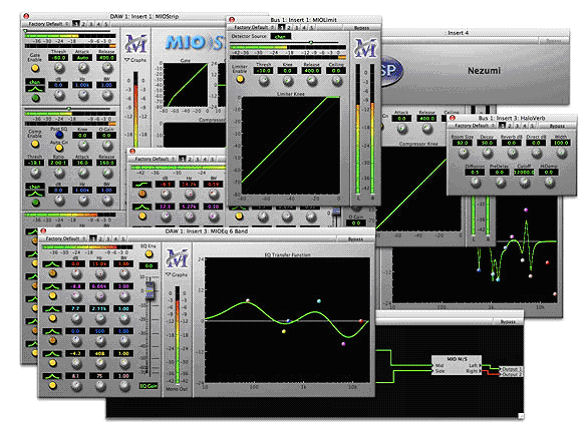Click the Bypass button in the Insert 4 Nezumi window
The height and width of the screenshot is (436, 587).
click(x=553, y=41)
